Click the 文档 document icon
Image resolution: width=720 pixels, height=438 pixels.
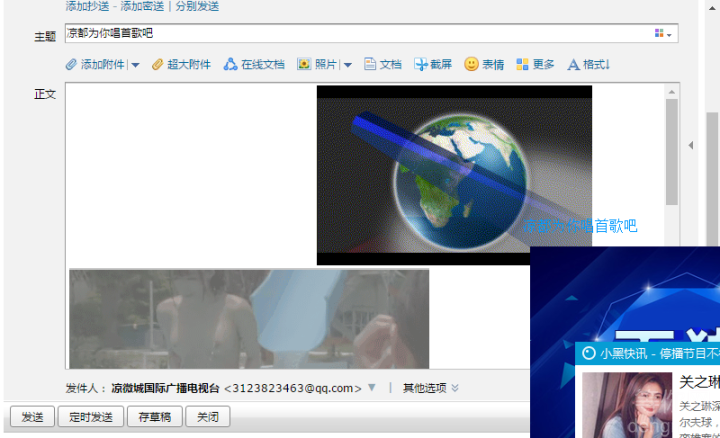pos(370,64)
